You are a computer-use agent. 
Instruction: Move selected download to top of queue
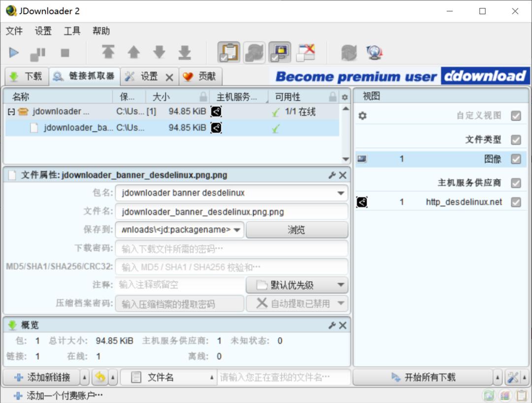[109, 52]
